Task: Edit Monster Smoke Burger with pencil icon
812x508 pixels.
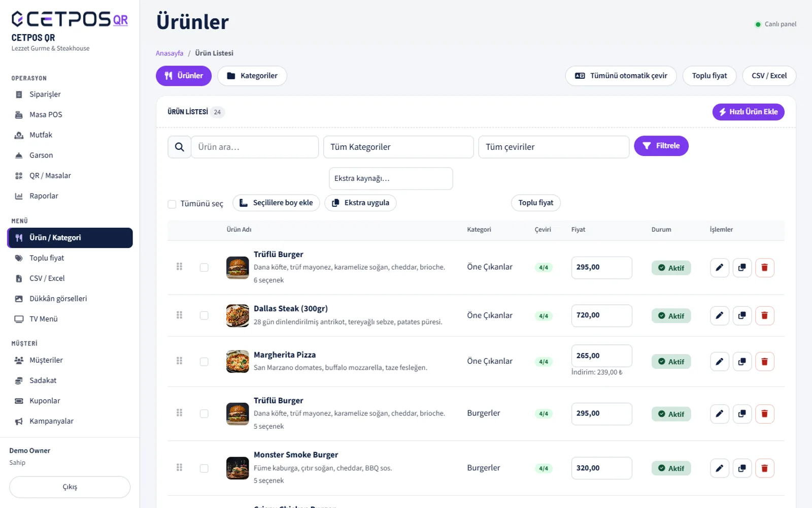Action: 719,468
